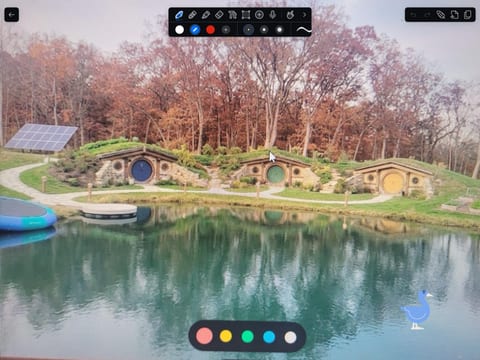Select the yellow color in bottom palette
The image size is (480, 360).
point(226,336)
